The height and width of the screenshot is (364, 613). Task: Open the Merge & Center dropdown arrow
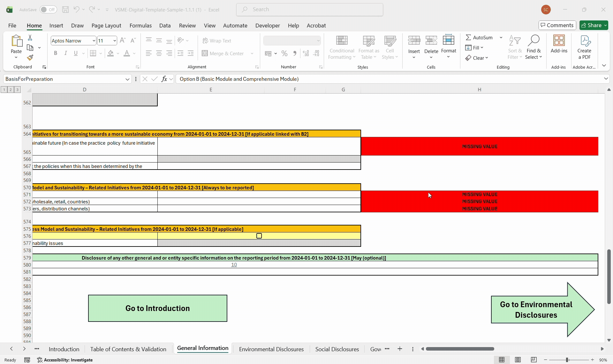(252, 53)
